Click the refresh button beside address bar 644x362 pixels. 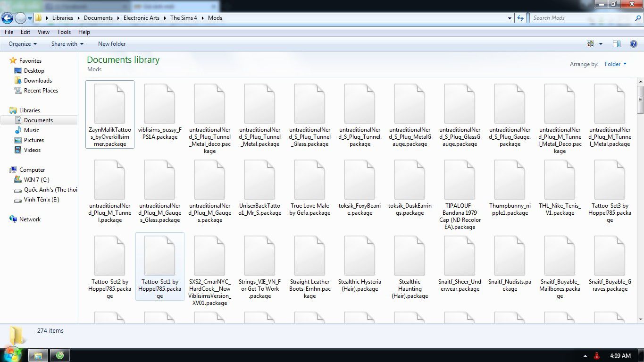(x=520, y=18)
